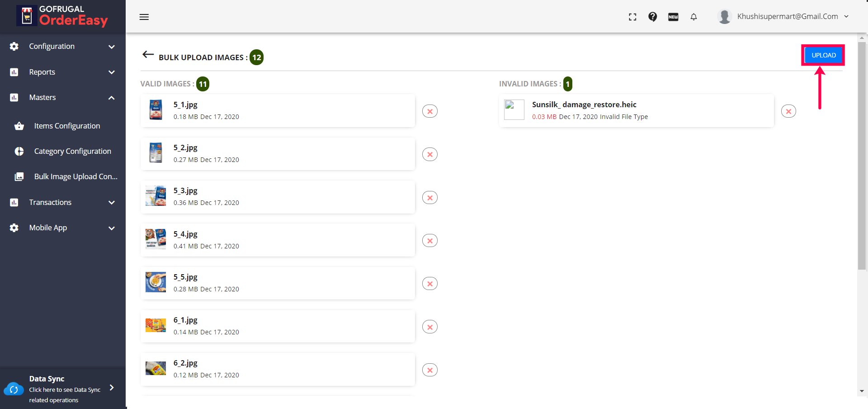
Task: Click the Category Configuration pie icon
Action: pyautogui.click(x=19, y=151)
